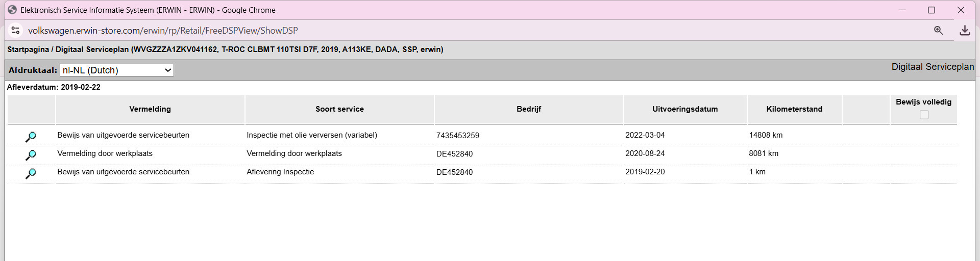Open details for the 2022-03-04 service entry
980x261 pixels.
(x=31, y=137)
